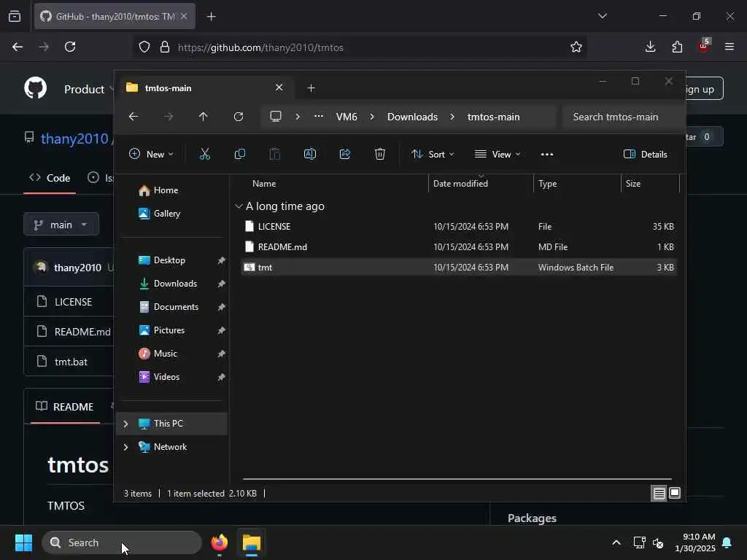This screenshot has height=560, width=747.
Task: Click File Explorer icon in taskbar
Action: coord(252,542)
